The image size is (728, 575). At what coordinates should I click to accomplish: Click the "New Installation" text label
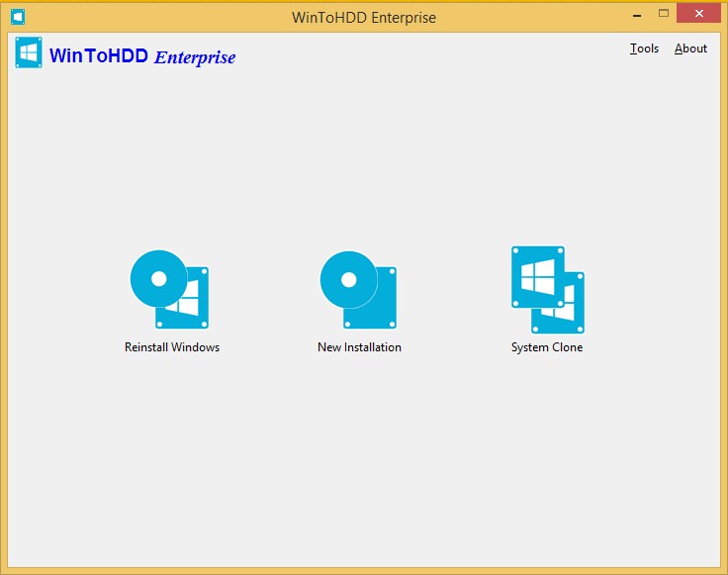[x=359, y=347]
